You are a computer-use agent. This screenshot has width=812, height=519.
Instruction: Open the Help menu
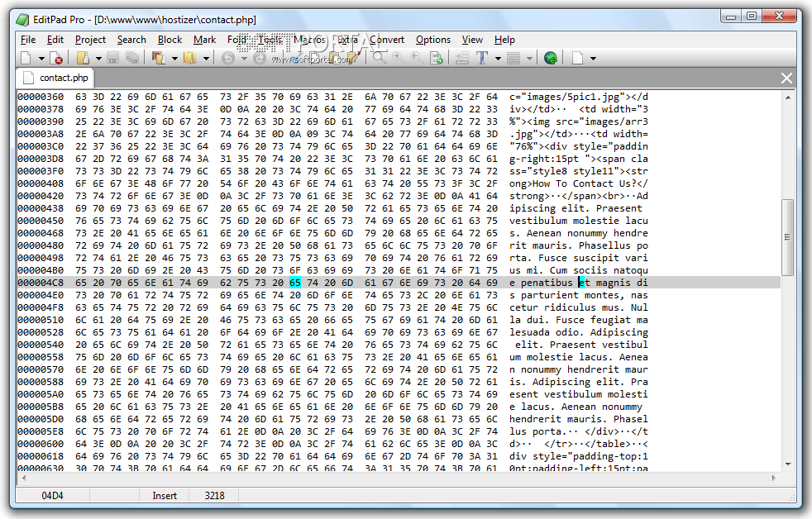point(504,40)
